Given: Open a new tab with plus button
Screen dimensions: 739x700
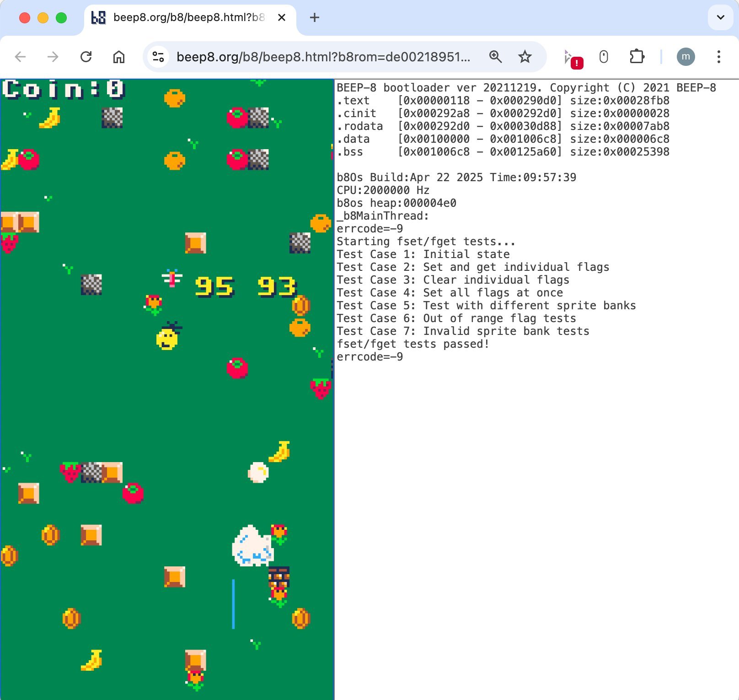Looking at the screenshot, I should (315, 17).
